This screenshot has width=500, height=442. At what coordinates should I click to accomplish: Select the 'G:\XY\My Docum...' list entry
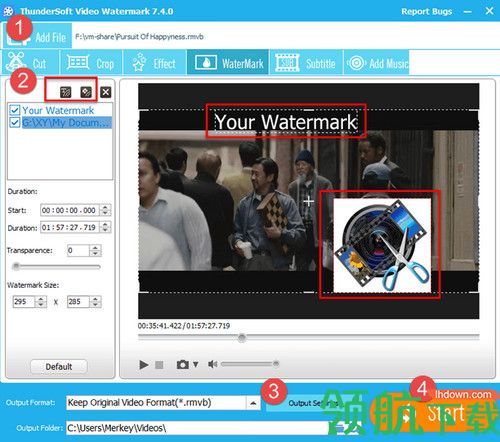click(67, 122)
